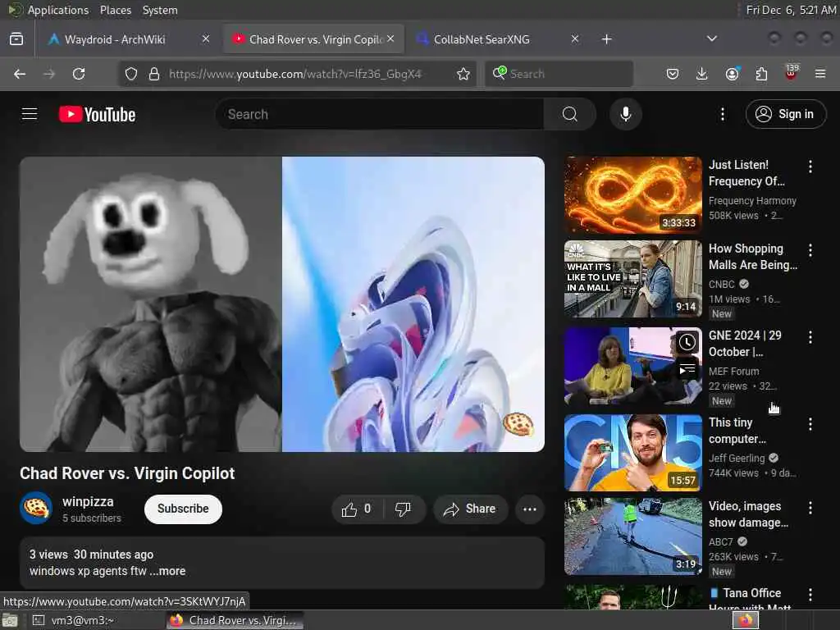This screenshot has width=840, height=630.
Task: Open the Applications menu
Action: (58, 10)
